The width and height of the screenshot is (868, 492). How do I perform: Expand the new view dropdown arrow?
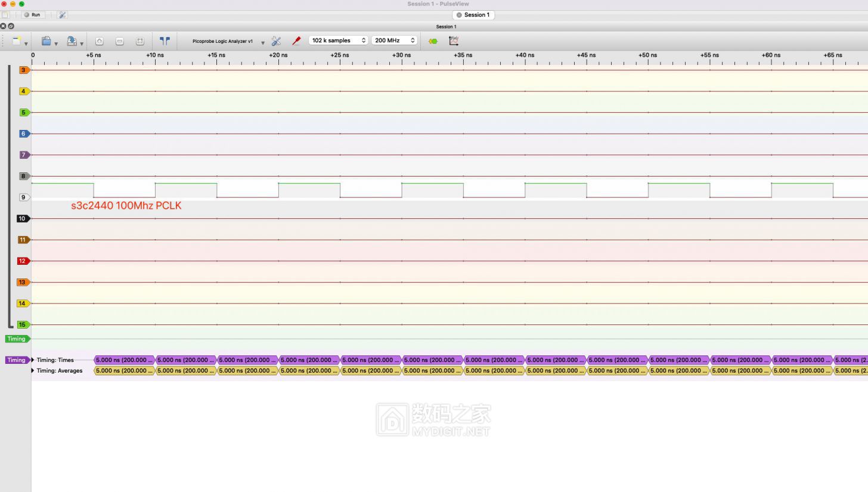pyautogui.click(x=26, y=43)
